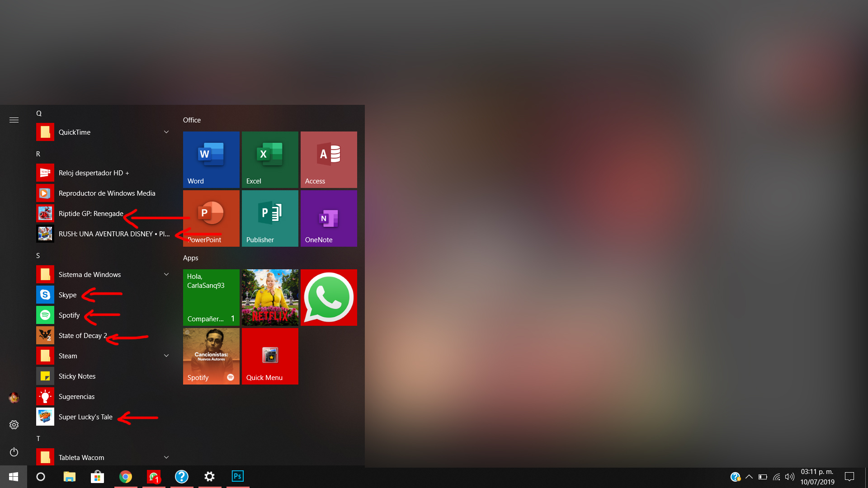The image size is (868, 488).
Task: Open the Quick Menu tile
Action: point(270,356)
